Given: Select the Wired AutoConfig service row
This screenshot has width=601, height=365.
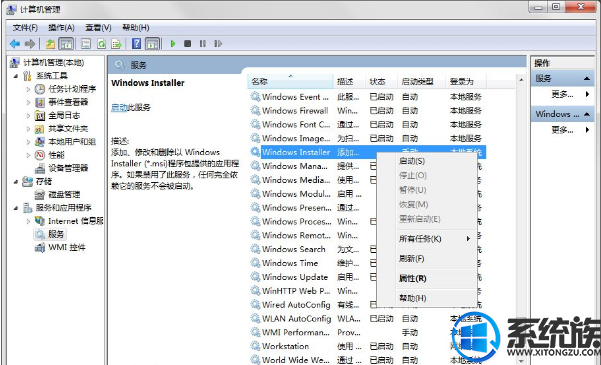Looking at the screenshot, I should tap(313, 305).
